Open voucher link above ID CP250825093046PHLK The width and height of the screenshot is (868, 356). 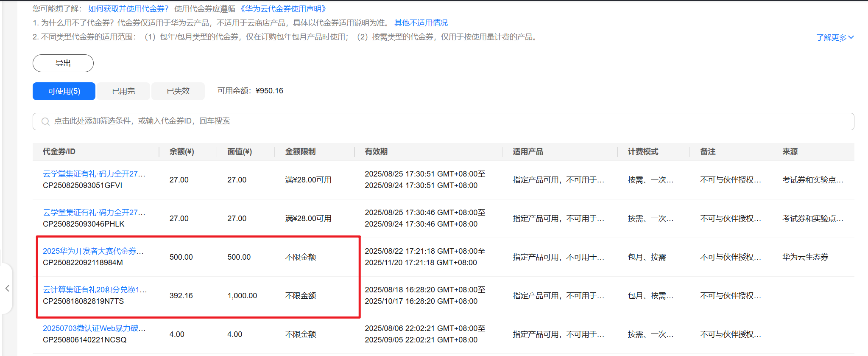(94, 213)
